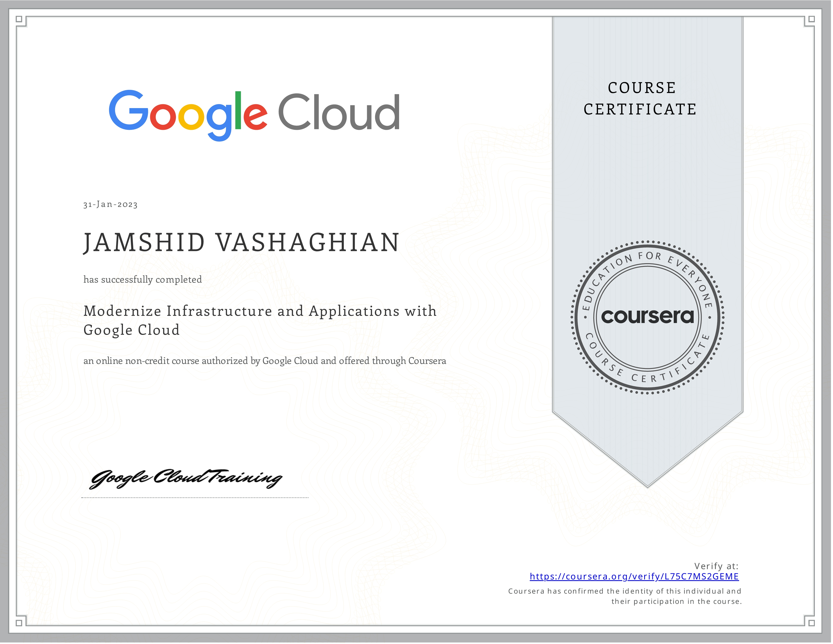Click the 'has successfully completed' text
833x644 pixels.
[143, 280]
